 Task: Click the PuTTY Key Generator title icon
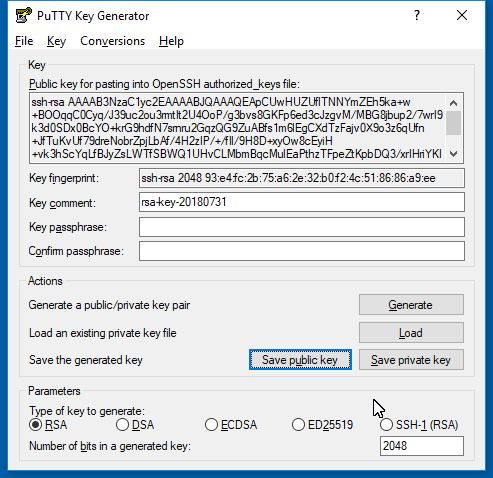point(24,15)
